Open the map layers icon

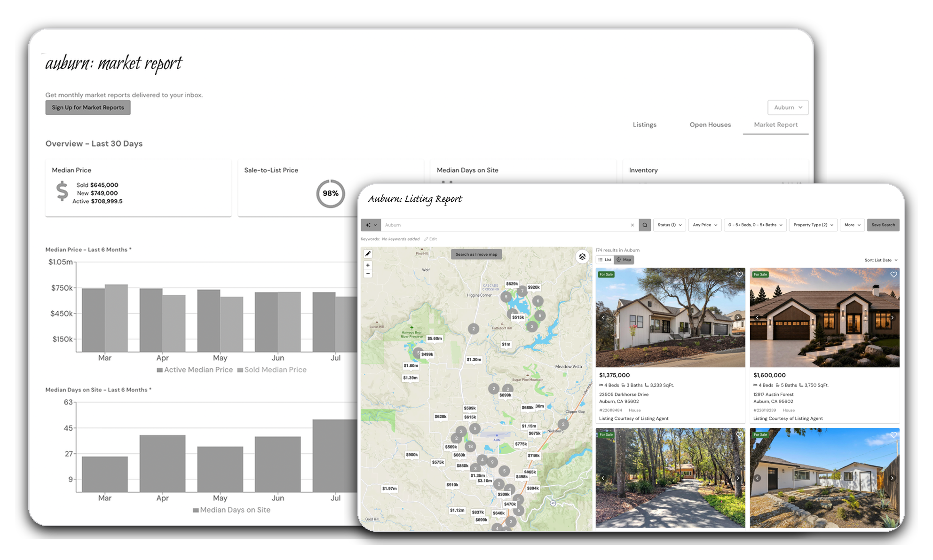click(x=582, y=257)
